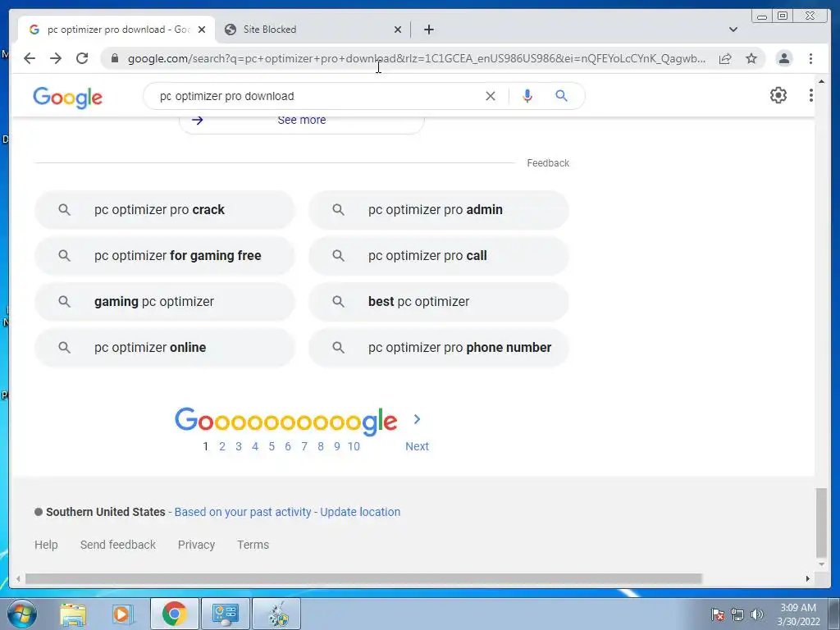Expand results with See more
The height and width of the screenshot is (630, 840).
point(302,120)
